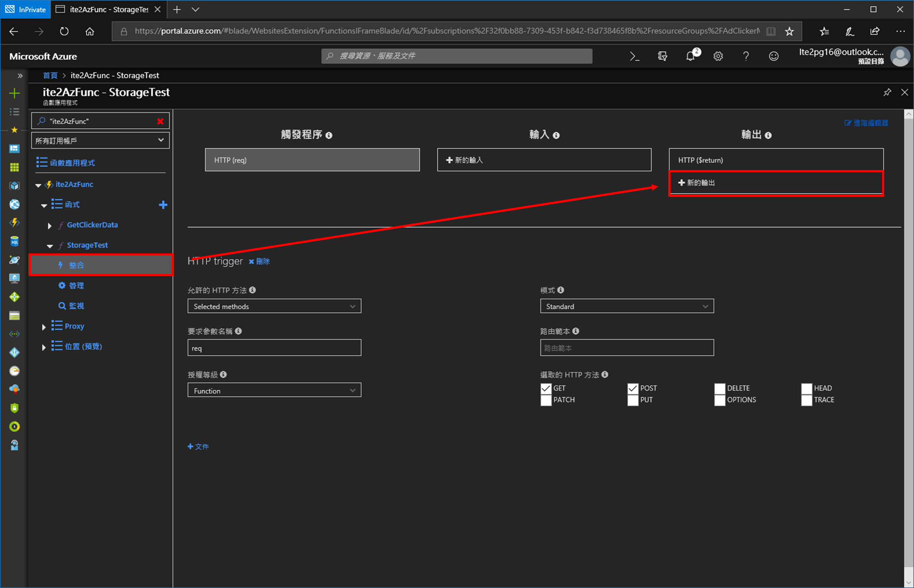
Task: Open resource groups cube icon
Action: tap(14, 186)
